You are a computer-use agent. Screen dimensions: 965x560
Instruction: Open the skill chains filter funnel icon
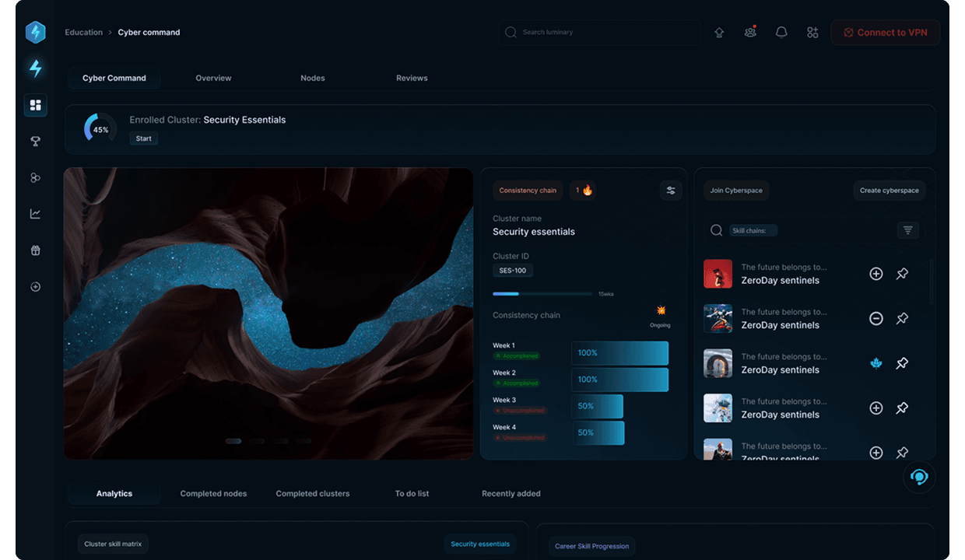click(907, 230)
